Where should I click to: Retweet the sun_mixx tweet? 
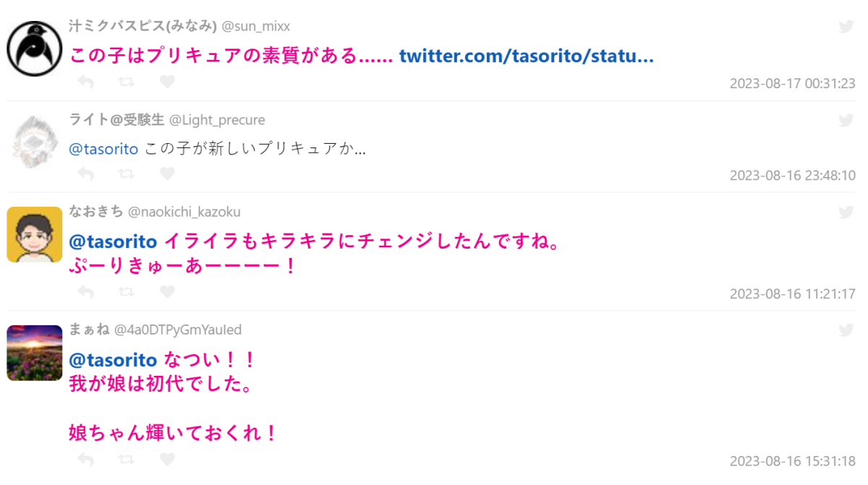[126, 82]
